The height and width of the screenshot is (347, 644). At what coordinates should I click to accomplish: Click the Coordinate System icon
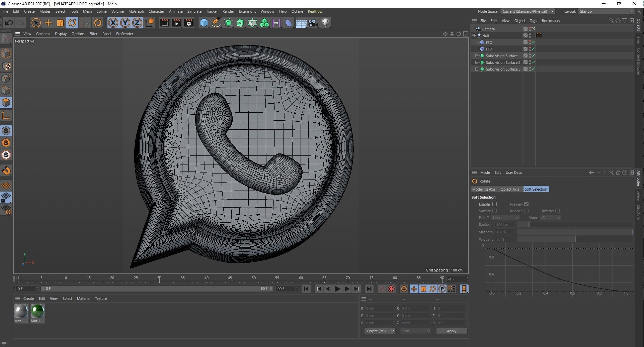[150, 23]
